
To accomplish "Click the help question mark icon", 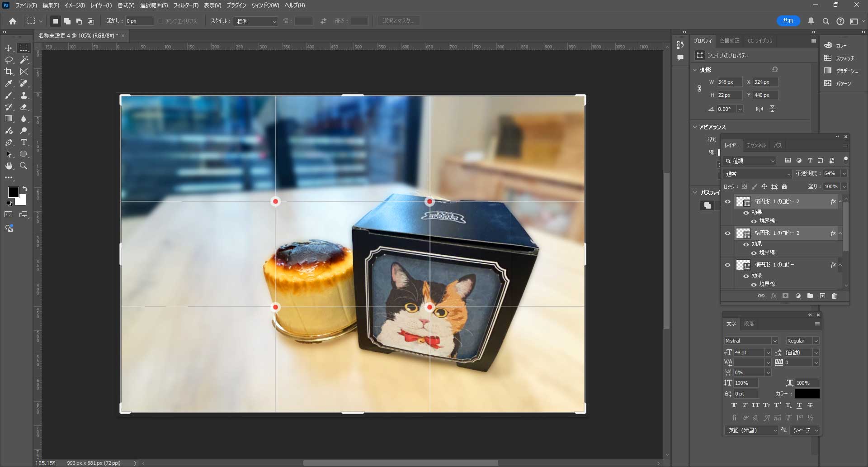I will pos(840,21).
